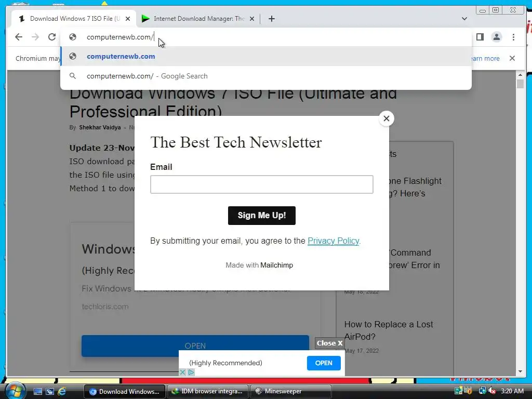Dismiss the Chromium infobar with X

coord(512,58)
